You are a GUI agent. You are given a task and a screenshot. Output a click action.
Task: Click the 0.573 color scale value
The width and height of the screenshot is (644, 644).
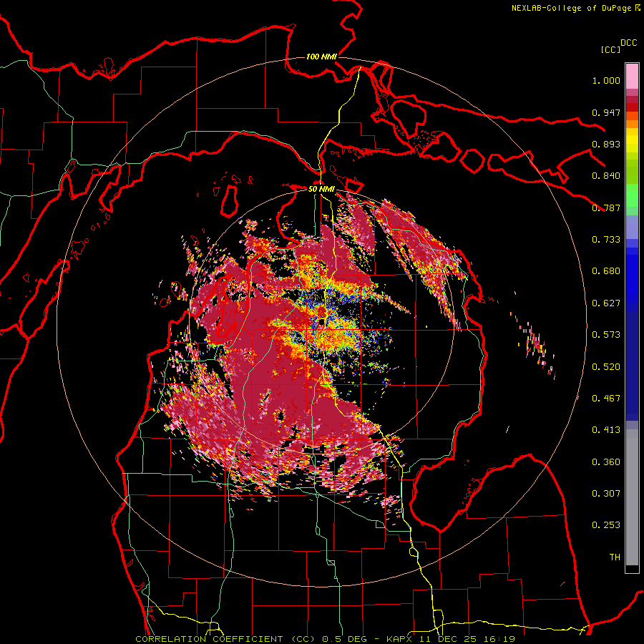click(x=606, y=335)
